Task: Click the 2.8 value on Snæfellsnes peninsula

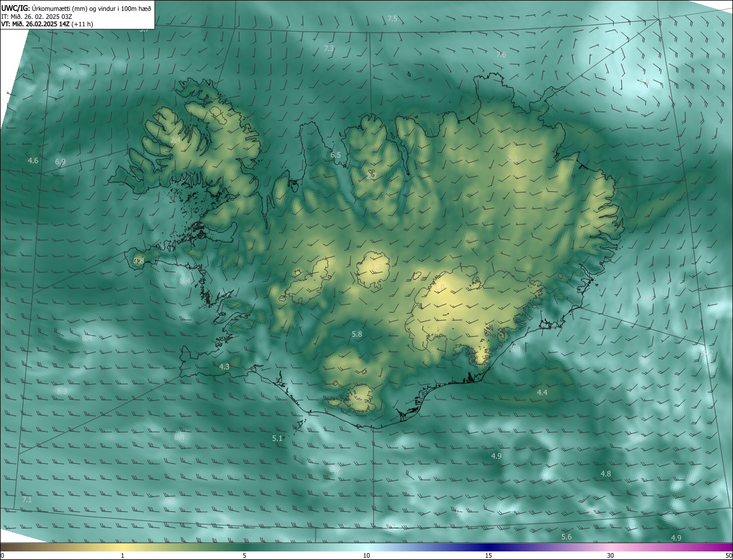Action: point(139,261)
